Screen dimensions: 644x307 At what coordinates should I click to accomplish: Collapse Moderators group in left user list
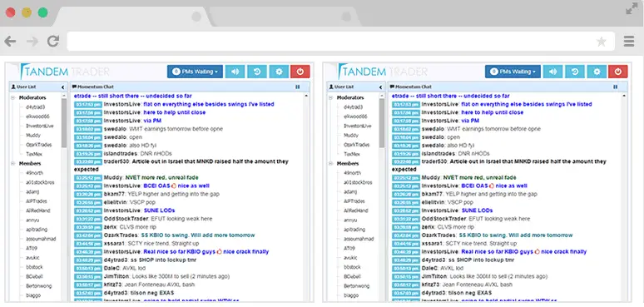pyautogui.click(x=13, y=97)
